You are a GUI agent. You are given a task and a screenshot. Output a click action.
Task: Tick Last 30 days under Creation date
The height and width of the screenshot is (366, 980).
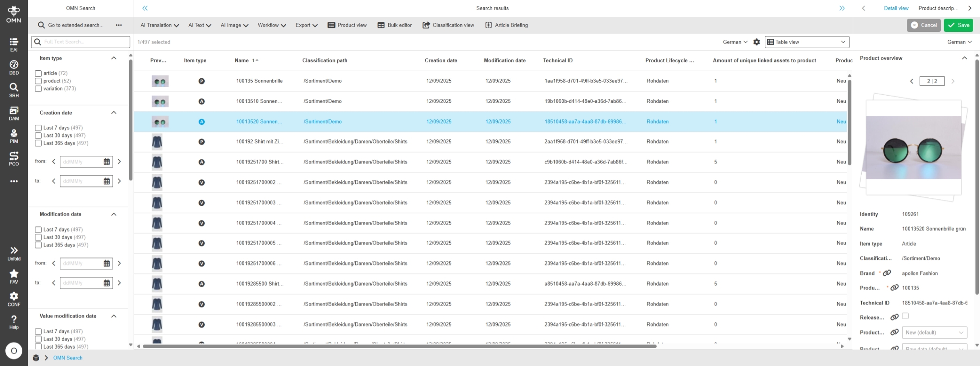(38, 136)
